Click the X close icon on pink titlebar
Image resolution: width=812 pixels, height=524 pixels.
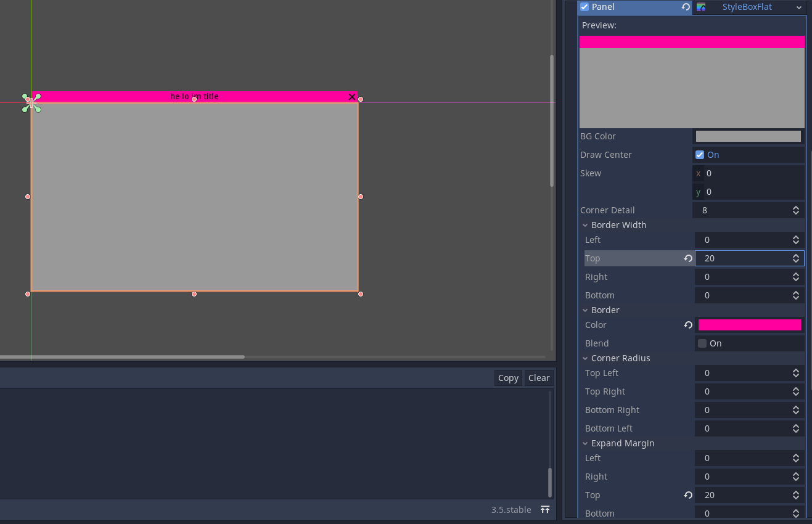tap(352, 97)
